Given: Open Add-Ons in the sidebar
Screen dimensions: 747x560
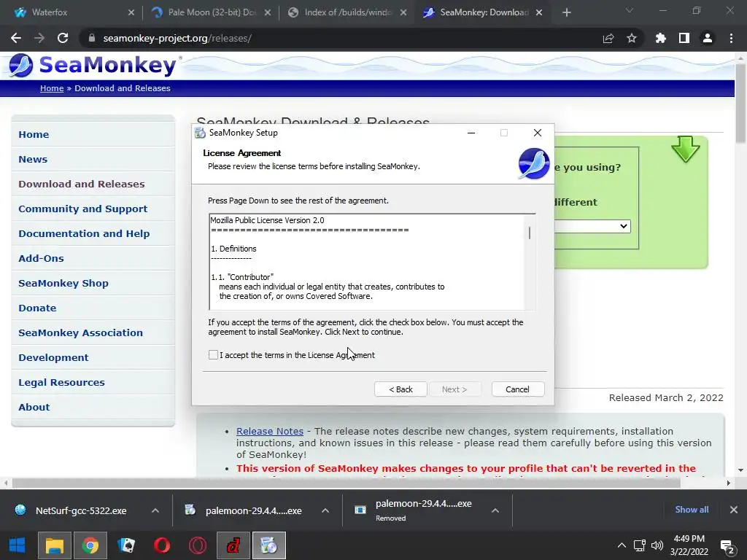Looking at the screenshot, I should (41, 258).
